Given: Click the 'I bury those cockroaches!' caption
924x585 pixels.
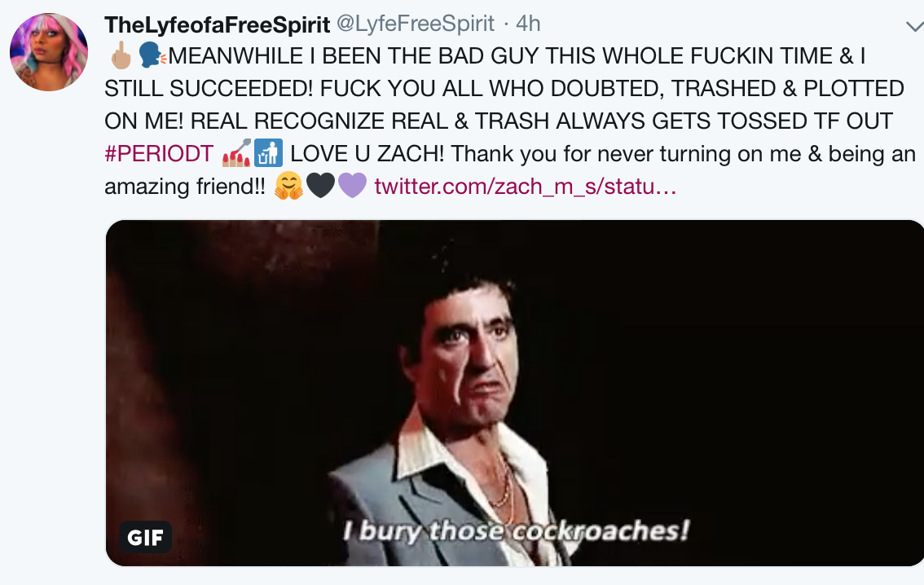Looking at the screenshot, I should (517, 530).
